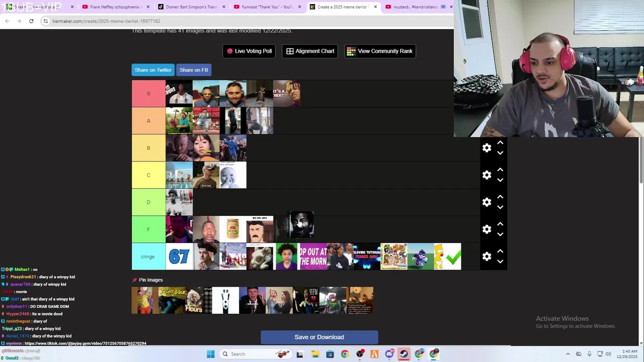
Task: Open Steam from the taskbar
Action: click(x=404, y=354)
